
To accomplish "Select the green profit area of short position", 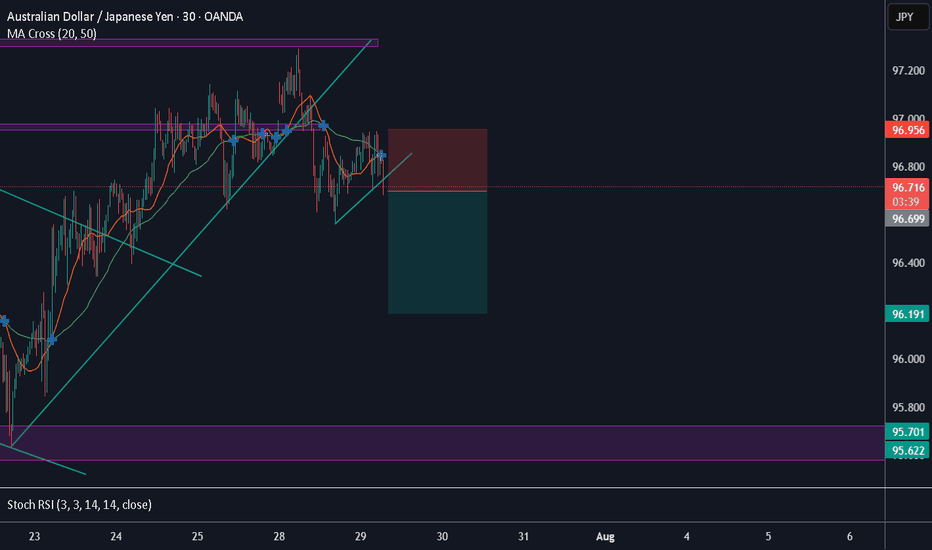I will (437, 252).
